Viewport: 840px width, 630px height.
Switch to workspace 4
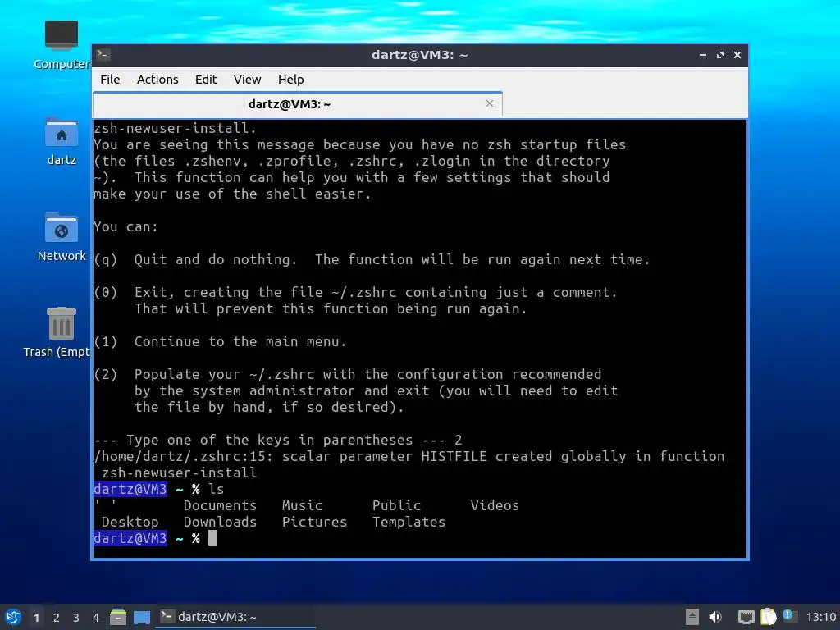[96, 618]
